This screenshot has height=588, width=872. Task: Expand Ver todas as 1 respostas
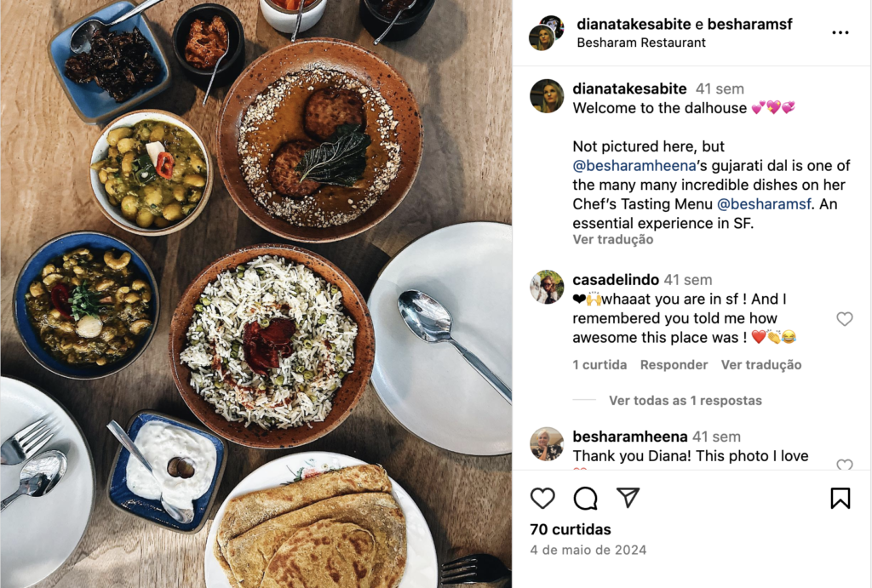686,400
